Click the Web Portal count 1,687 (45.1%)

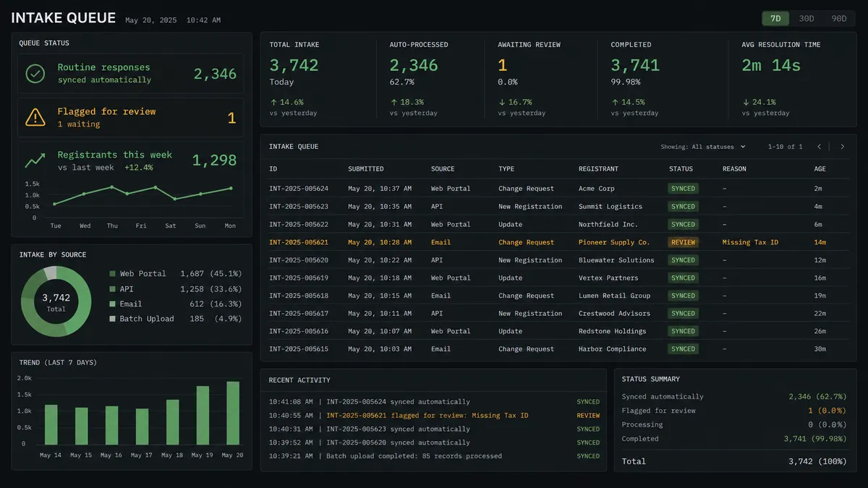click(x=211, y=274)
